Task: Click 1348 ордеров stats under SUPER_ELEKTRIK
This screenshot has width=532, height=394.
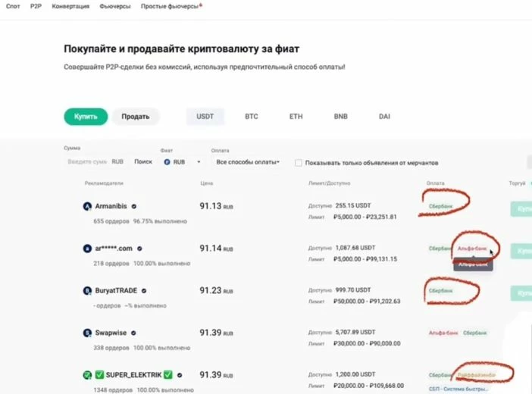Action: click(x=113, y=390)
